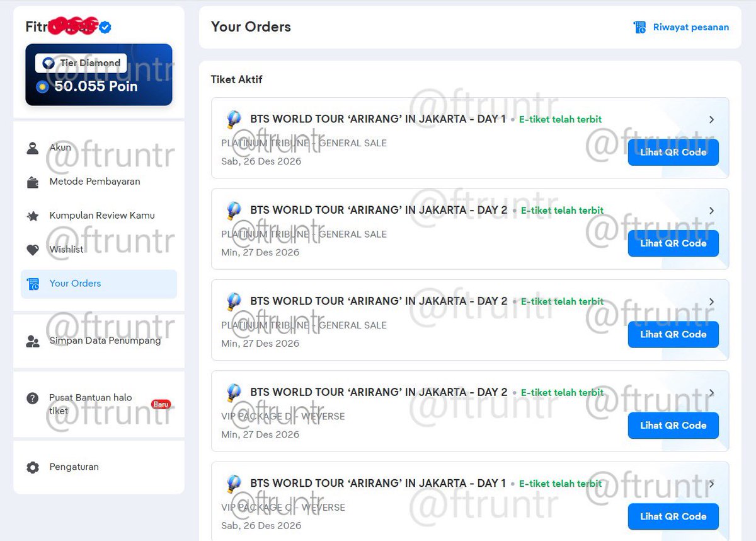The width and height of the screenshot is (756, 541).
Task: Click the Metode Pembayaran wallet icon
Action: click(33, 182)
